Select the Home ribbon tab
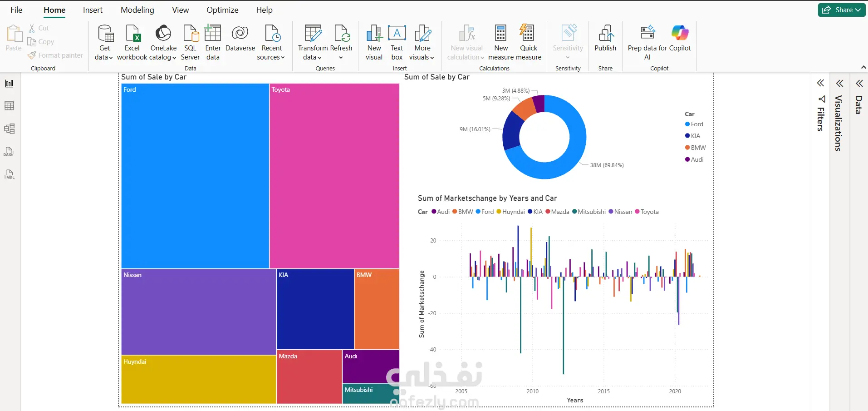868x411 pixels. (x=54, y=10)
